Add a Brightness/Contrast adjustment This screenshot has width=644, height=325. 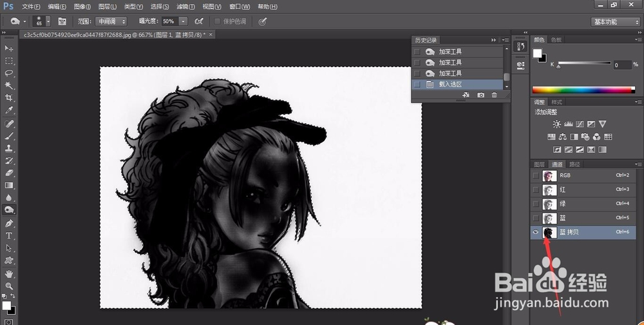coord(556,124)
